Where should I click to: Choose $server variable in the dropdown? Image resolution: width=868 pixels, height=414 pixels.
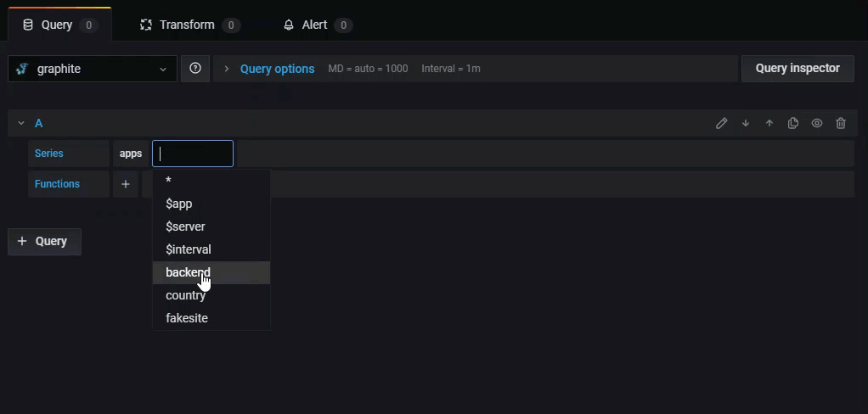point(185,227)
